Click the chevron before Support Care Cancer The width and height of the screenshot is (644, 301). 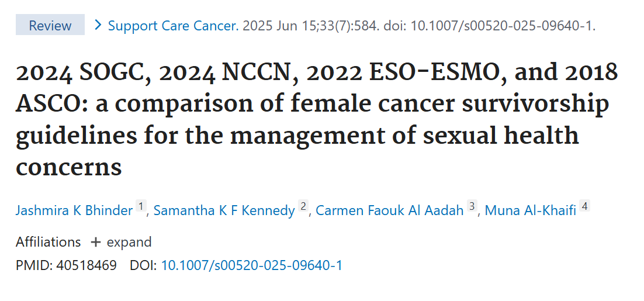pyautogui.click(x=98, y=25)
